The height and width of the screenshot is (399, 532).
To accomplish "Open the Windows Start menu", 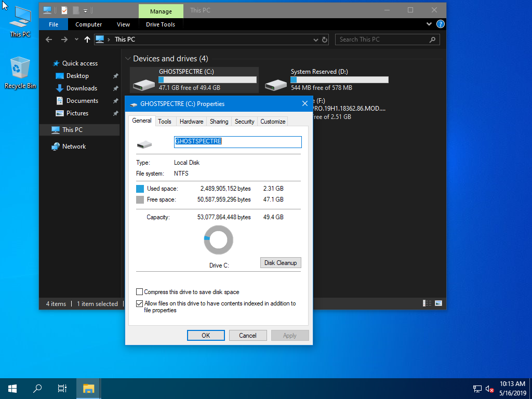I will point(12,389).
